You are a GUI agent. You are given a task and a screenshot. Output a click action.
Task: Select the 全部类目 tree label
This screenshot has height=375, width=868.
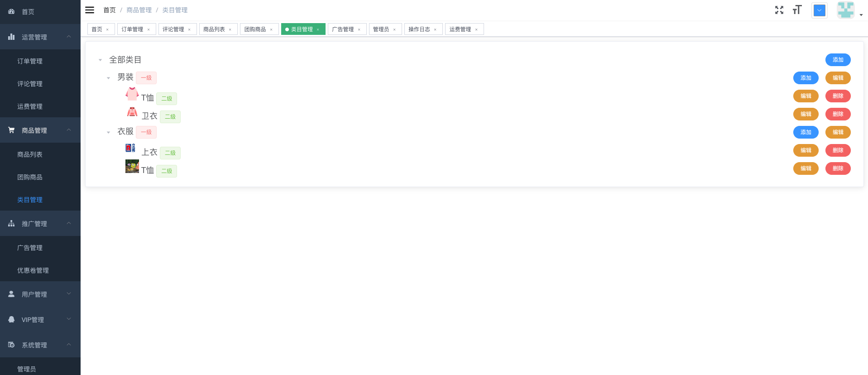125,60
